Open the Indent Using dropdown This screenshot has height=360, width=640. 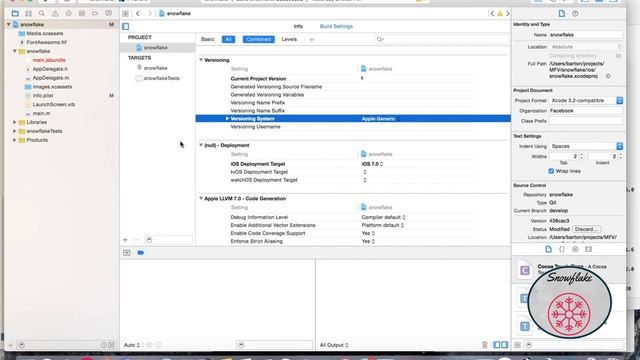click(x=586, y=146)
